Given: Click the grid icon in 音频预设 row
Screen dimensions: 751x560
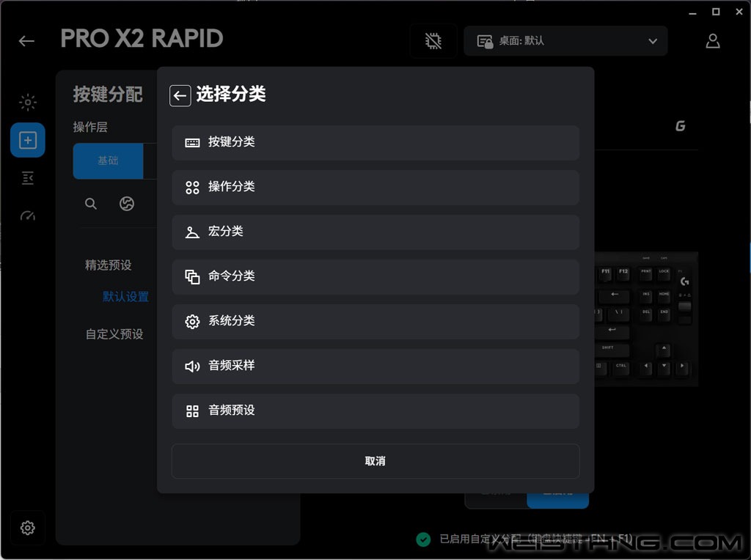Looking at the screenshot, I should tap(192, 411).
